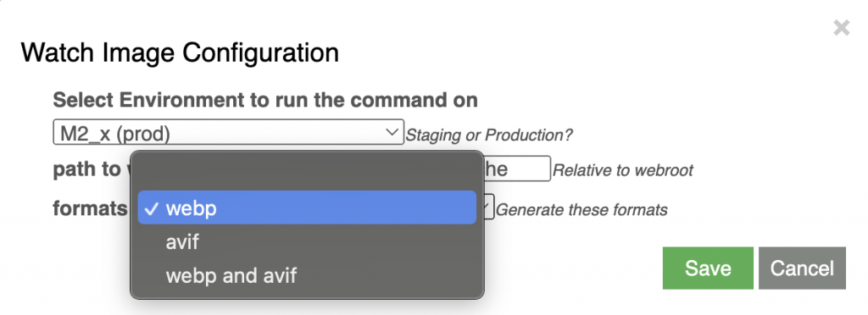Click the 'Select Environment to run the command on' label
The width and height of the screenshot is (868, 315).
pos(265,100)
